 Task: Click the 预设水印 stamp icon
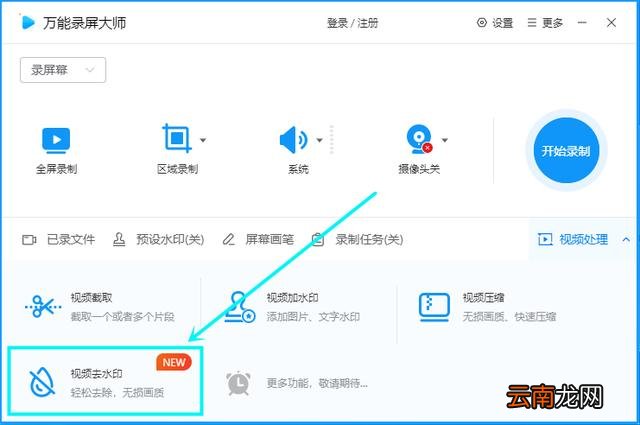coord(119,239)
